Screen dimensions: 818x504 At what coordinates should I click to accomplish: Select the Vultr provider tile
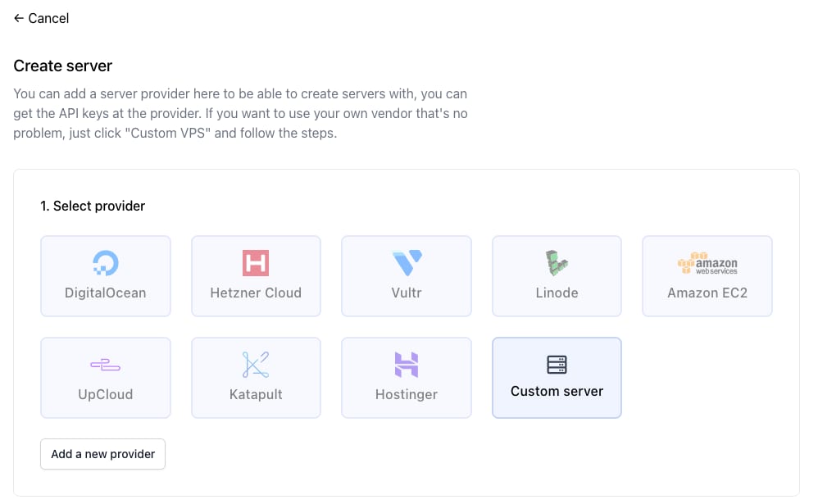click(406, 275)
